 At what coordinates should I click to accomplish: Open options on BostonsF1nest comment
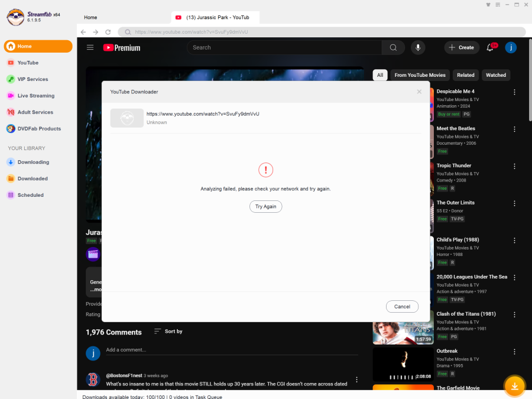356,379
